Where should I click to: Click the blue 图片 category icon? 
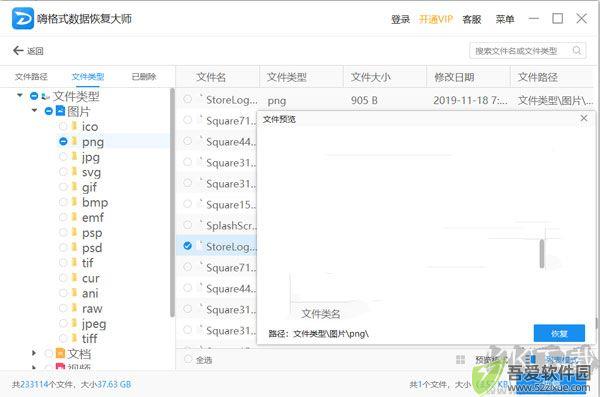tap(60, 111)
